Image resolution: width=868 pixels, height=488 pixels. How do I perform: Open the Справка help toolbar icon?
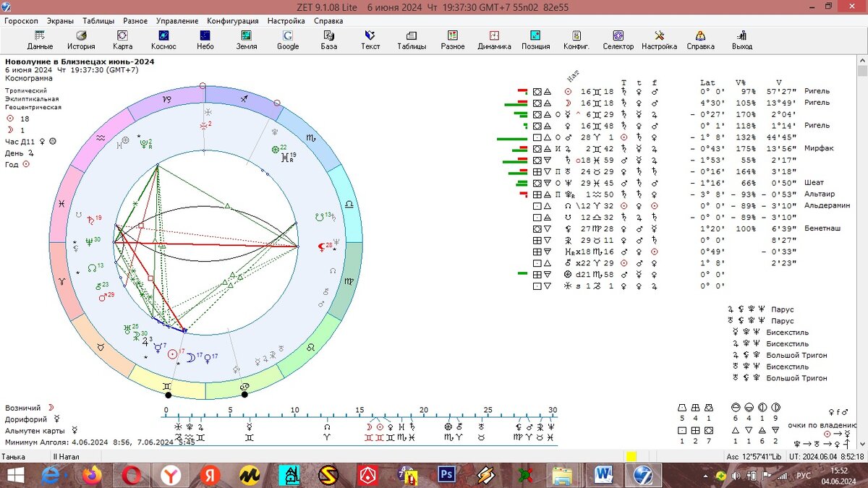point(701,40)
